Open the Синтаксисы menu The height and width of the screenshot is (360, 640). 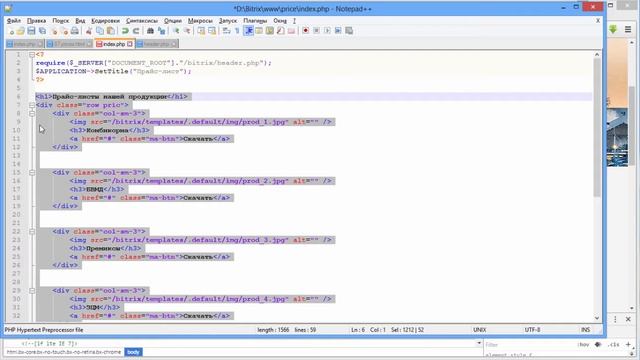point(142,20)
